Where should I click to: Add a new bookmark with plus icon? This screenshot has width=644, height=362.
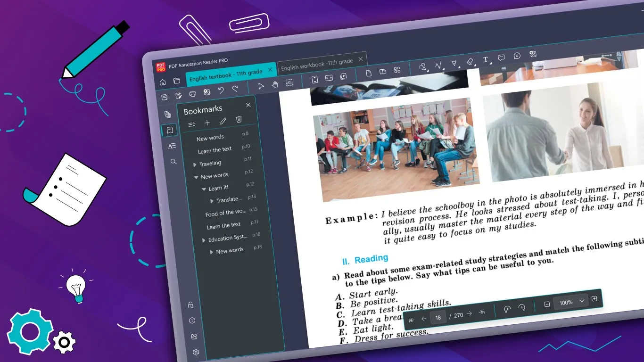207,123
